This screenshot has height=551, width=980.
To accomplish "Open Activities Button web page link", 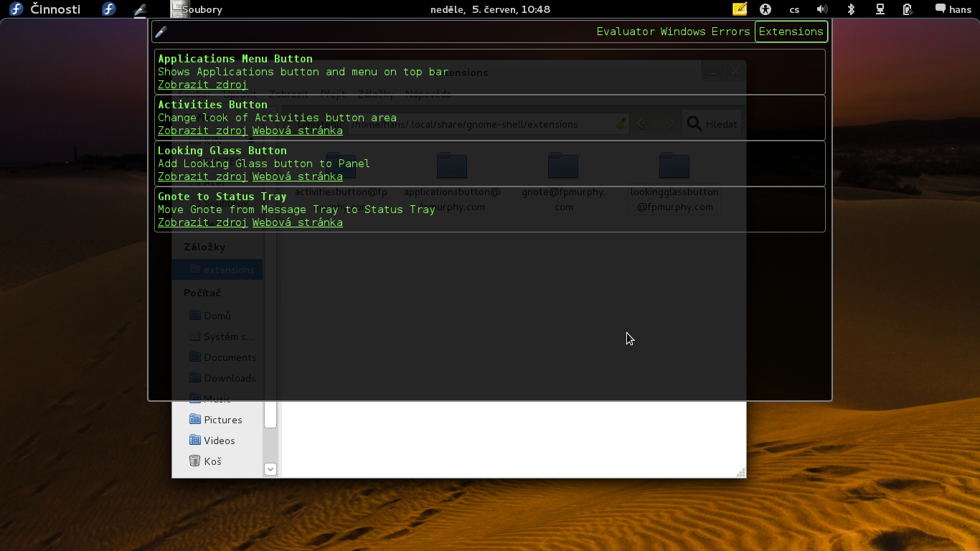I will 298,131.
